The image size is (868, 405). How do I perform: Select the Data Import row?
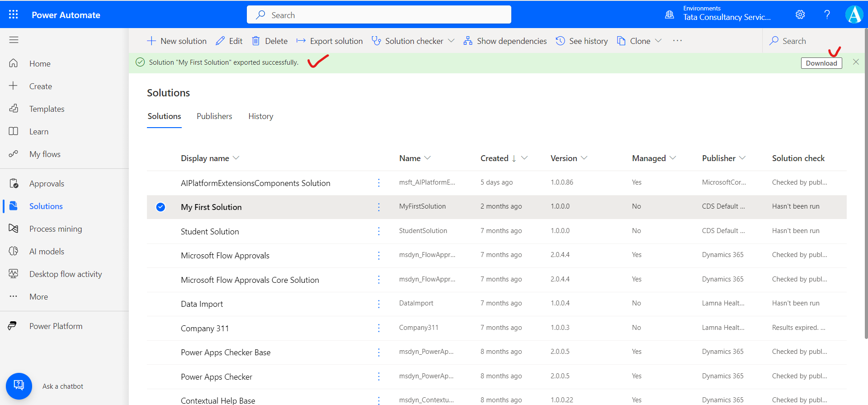[202, 304]
